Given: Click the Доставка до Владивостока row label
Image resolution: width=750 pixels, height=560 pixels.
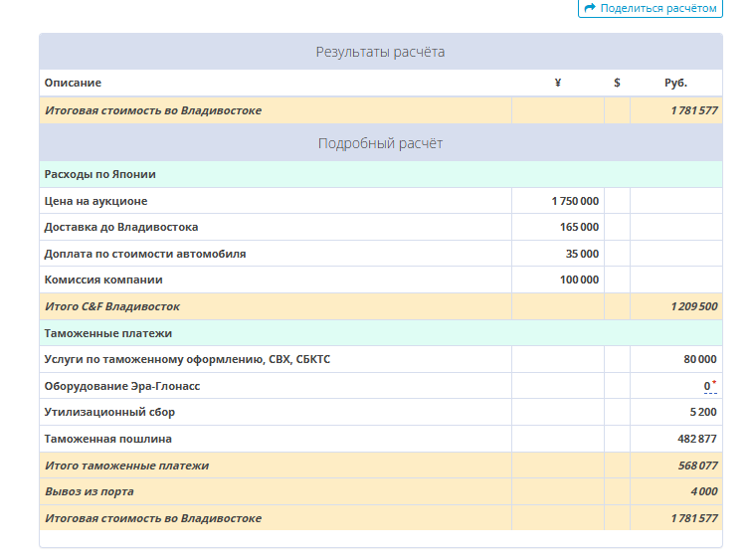Looking at the screenshot, I should click(121, 227).
